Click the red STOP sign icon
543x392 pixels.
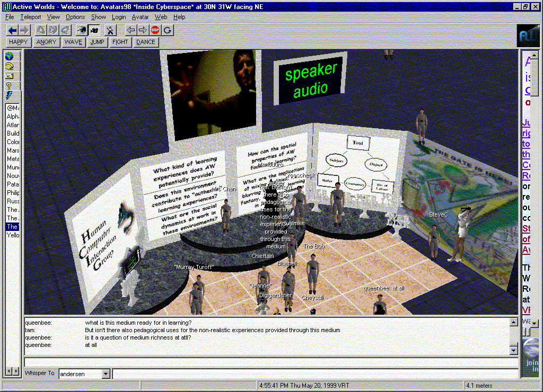click(155, 30)
